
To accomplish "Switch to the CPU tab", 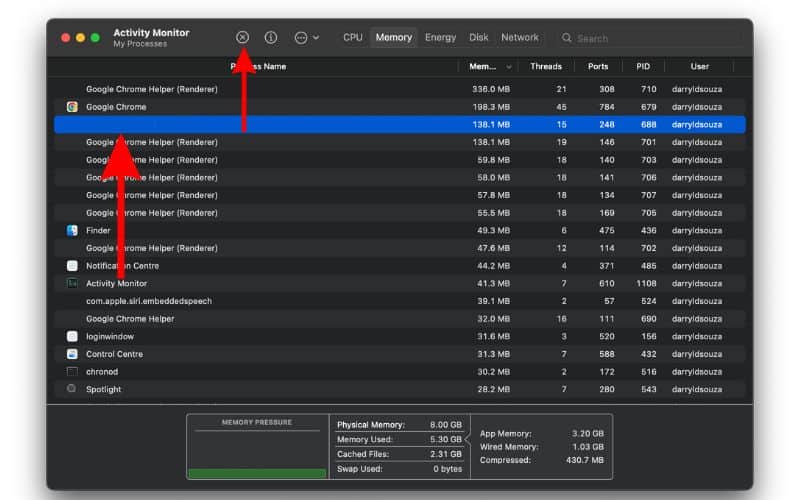I will pyautogui.click(x=353, y=38).
